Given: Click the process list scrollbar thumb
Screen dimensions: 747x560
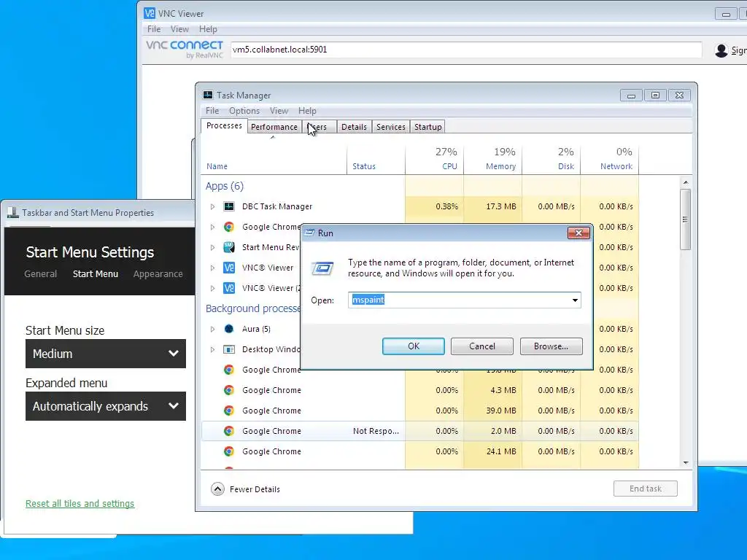Looking at the screenshot, I should point(686,219).
